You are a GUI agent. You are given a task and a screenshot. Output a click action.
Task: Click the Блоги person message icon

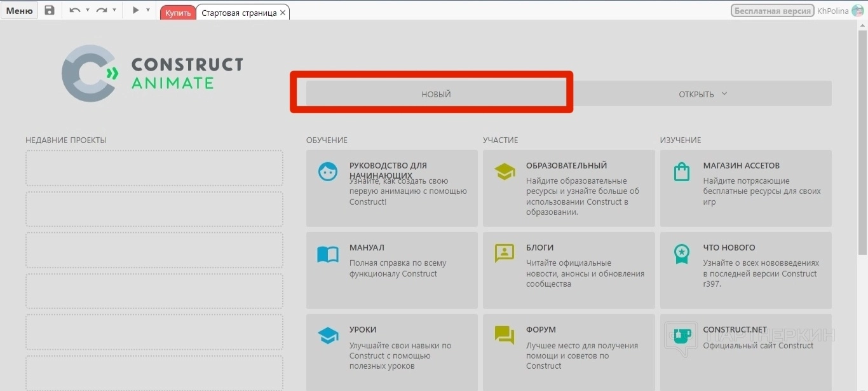(x=505, y=254)
